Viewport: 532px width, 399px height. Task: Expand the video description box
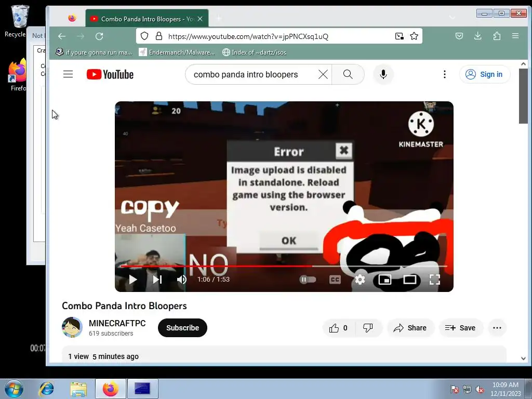(x=284, y=354)
